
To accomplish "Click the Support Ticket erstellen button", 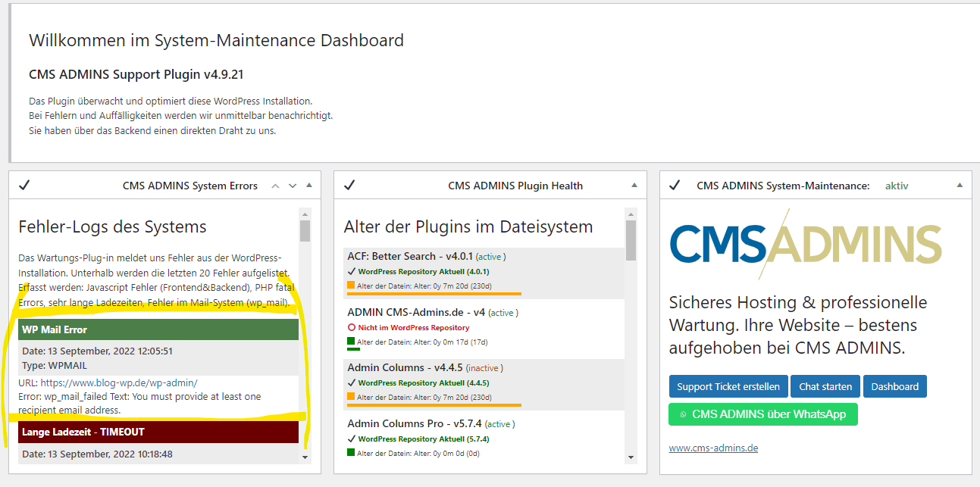I will coord(728,386).
